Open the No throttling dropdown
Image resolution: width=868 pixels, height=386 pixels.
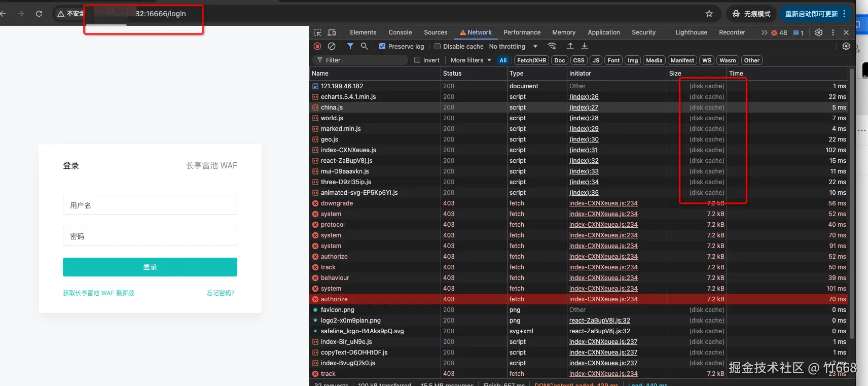[513, 46]
